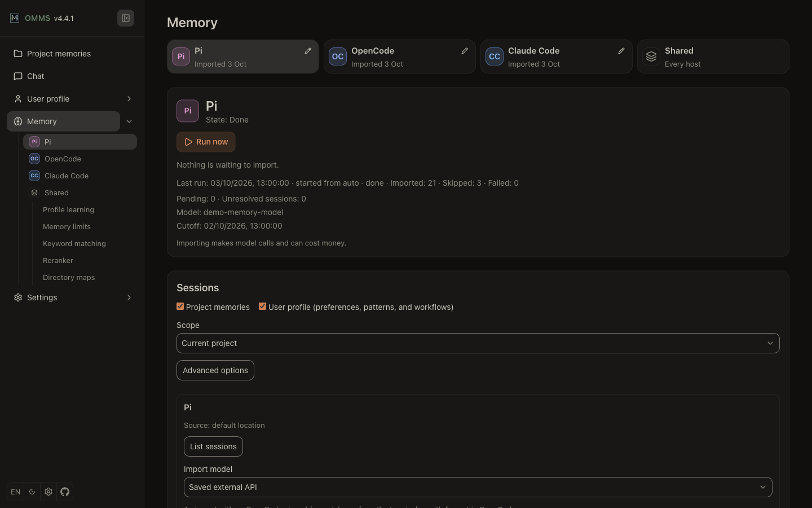This screenshot has width=812, height=508.
Task: Collapse the sidebar with the panel icon
Action: (x=126, y=18)
